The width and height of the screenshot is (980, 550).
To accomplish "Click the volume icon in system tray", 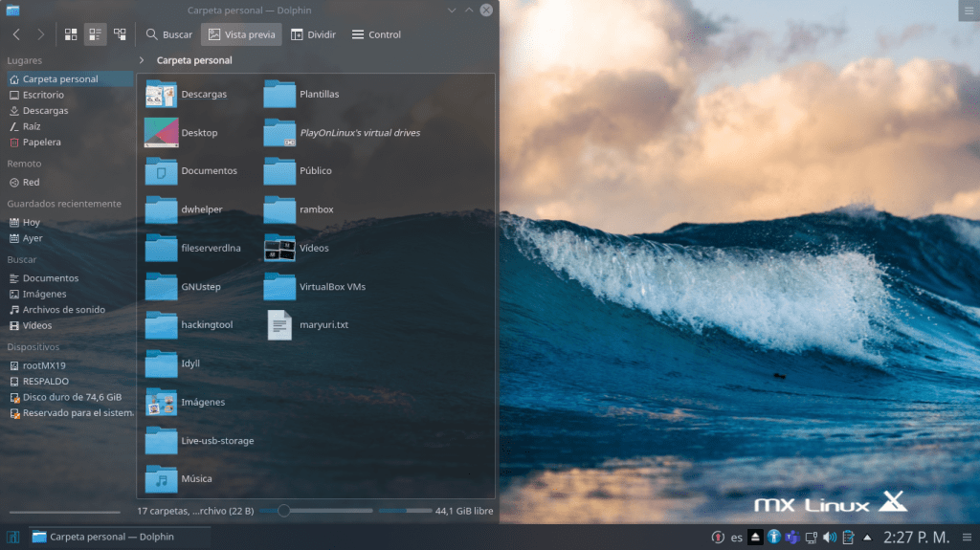I will [x=830, y=537].
